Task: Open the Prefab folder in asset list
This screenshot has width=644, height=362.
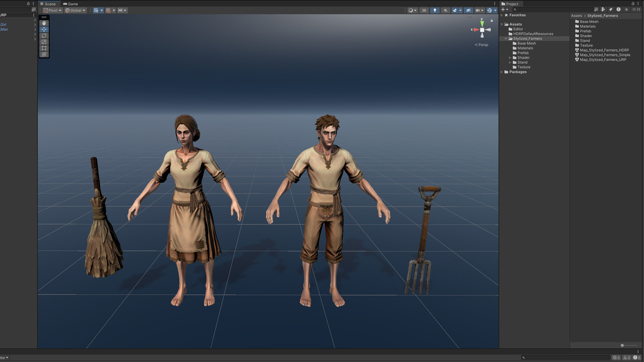Action: [583, 31]
